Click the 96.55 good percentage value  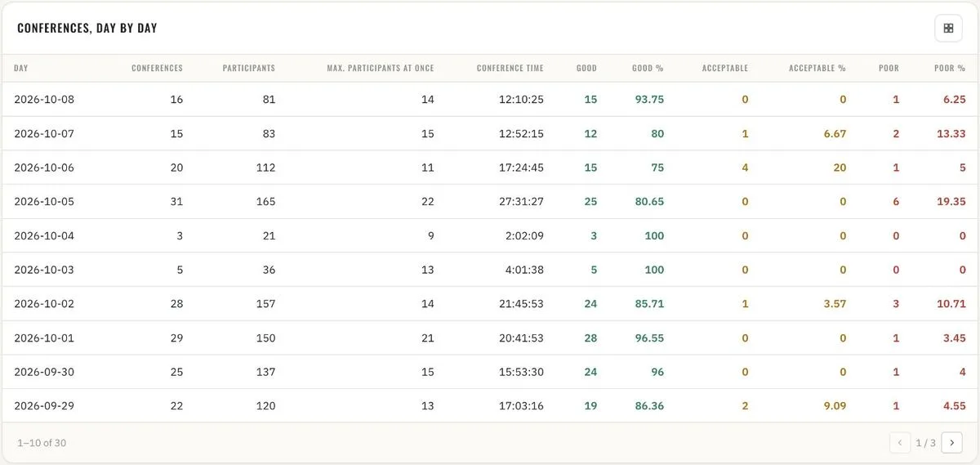(x=649, y=338)
